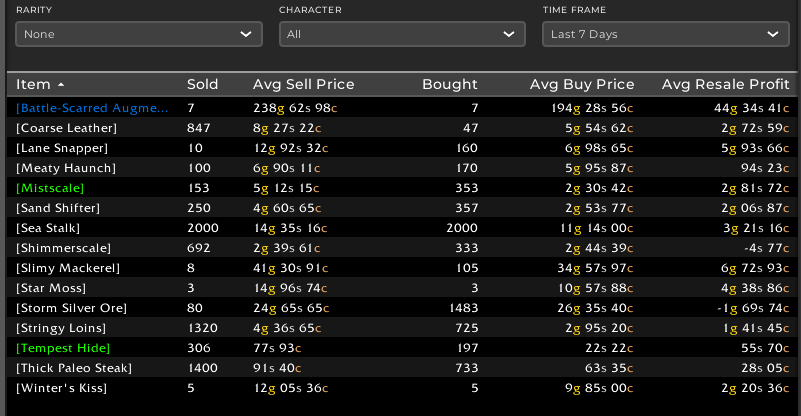Select the Winter's Kiss item
801x416 pixels.
click(x=60, y=388)
